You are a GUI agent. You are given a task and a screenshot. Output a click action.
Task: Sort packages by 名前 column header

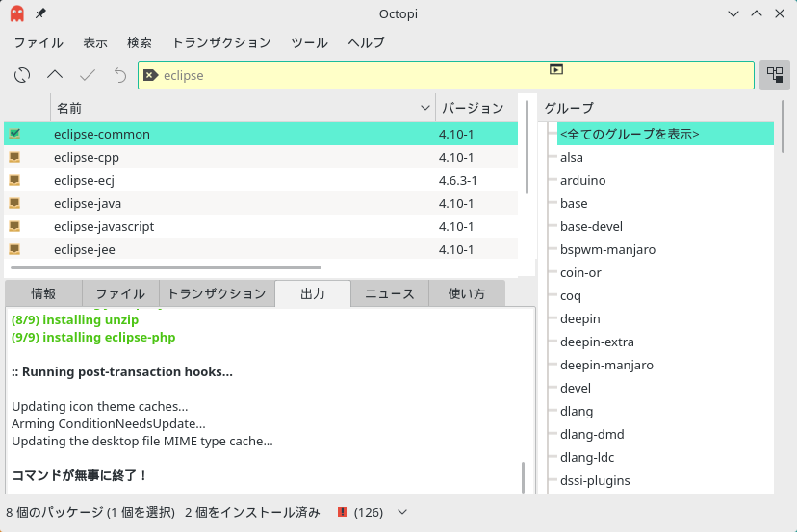(x=243, y=108)
